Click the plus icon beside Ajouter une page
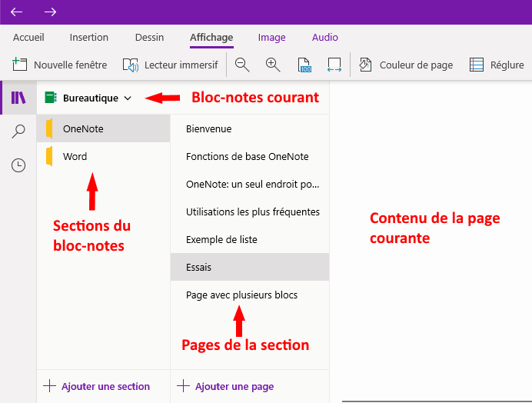The image size is (532, 403). coord(183,386)
